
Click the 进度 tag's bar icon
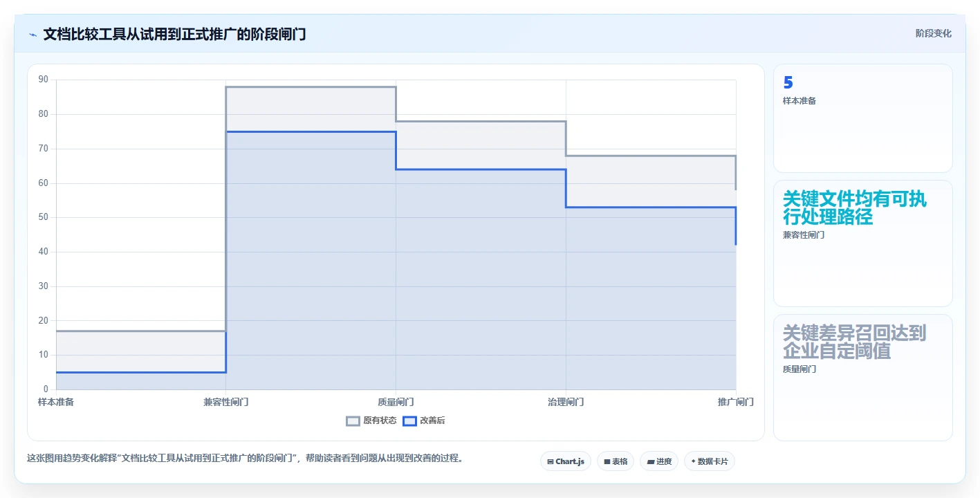tap(650, 461)
